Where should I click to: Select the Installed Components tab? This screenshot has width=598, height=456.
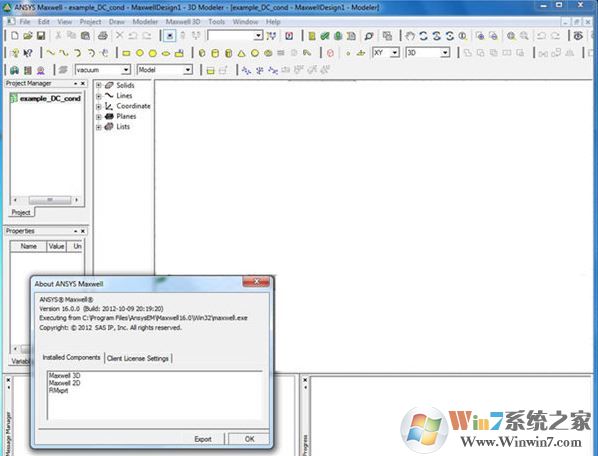tap(71, 358)
